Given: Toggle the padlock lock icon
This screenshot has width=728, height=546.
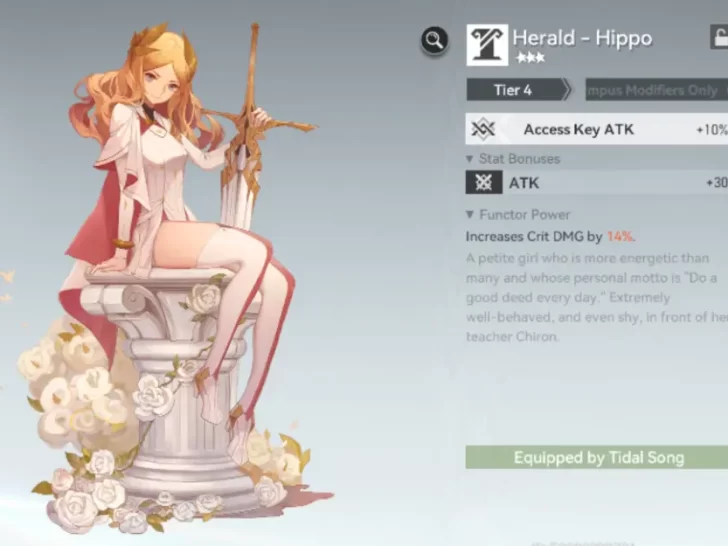Looking at the screenshot, I should (719, 37).
